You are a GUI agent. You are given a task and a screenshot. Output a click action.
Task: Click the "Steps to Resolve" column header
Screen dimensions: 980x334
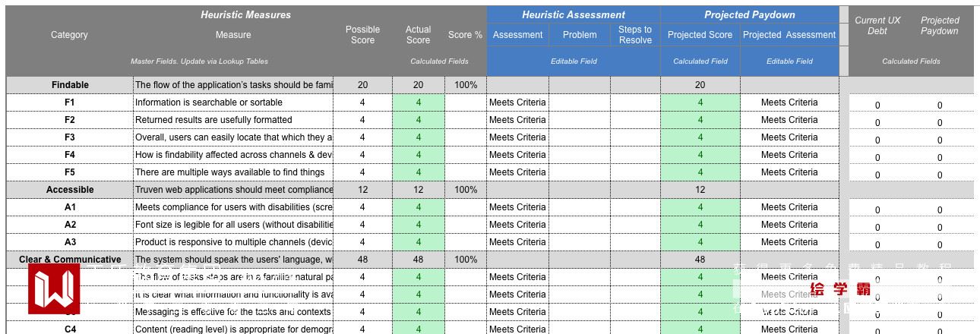click(x=634, y=35)
